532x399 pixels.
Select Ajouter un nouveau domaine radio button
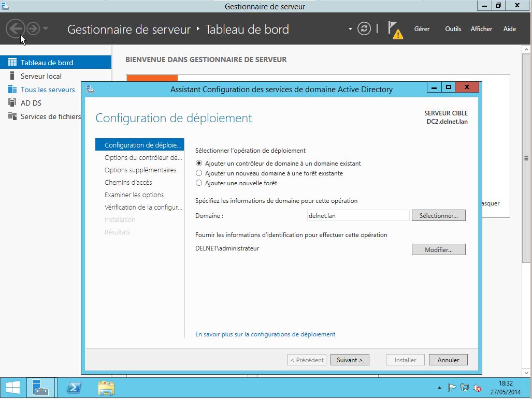(x=199, y=173)
